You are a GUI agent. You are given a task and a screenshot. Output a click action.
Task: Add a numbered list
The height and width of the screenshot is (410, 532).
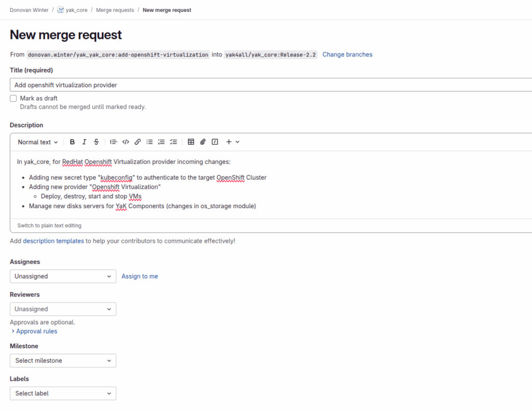point(161,142)
